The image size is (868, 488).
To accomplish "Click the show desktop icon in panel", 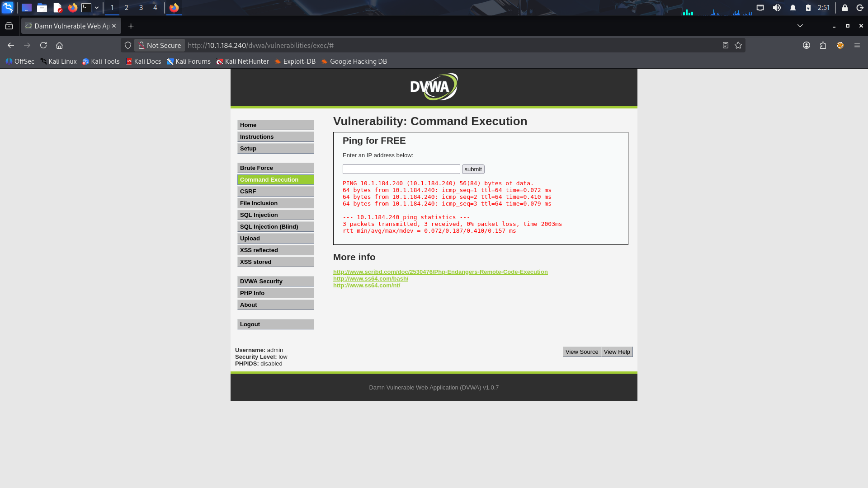I will click(27, 8).
